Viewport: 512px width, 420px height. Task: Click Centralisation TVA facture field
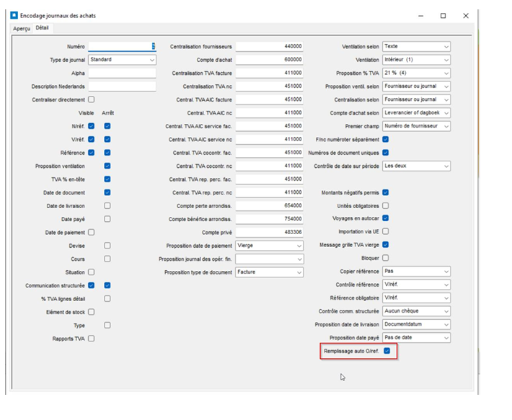270,73
